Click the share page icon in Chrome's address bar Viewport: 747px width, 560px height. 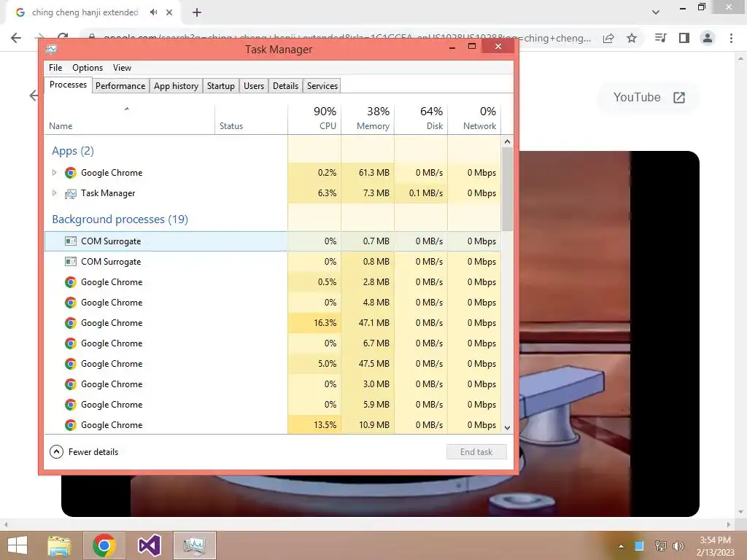[608, 38]
